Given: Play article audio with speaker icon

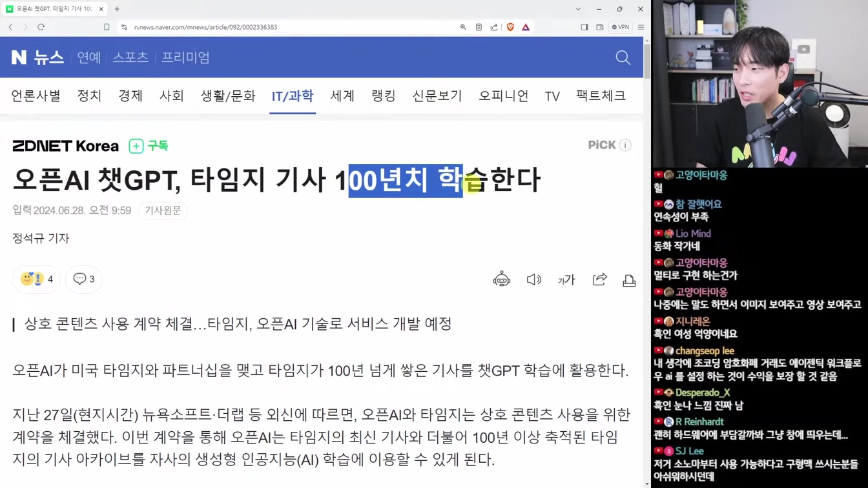Looking at the screenshot, I should [x=533, y=280].
